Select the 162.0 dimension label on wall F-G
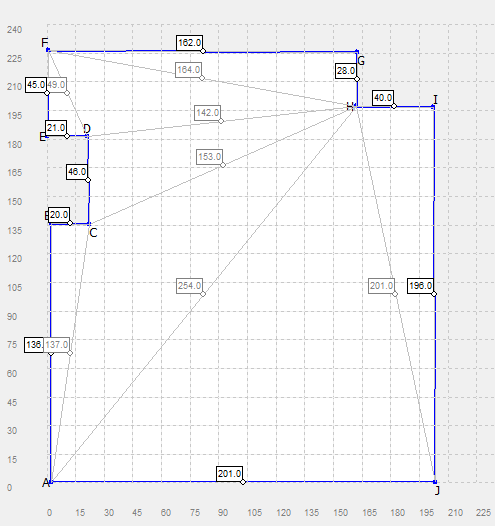Screen dimensions: 495x526 [x=189, y=43]
